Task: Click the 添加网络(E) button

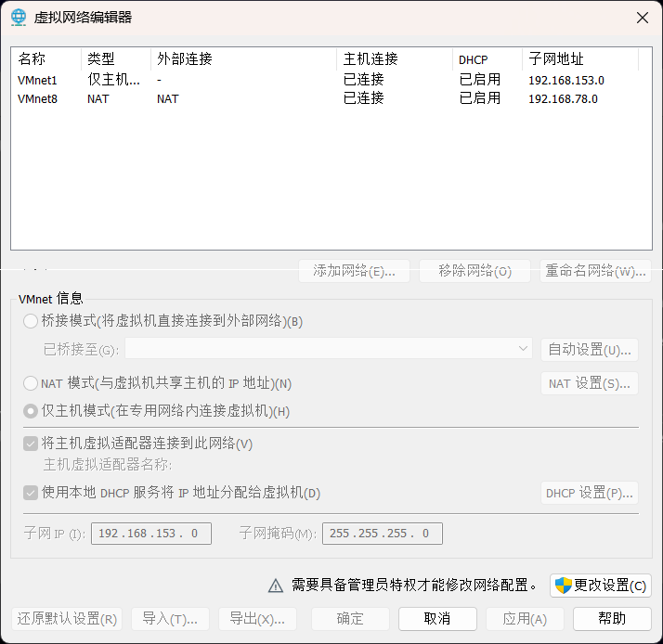Action: tap(354, 270)
